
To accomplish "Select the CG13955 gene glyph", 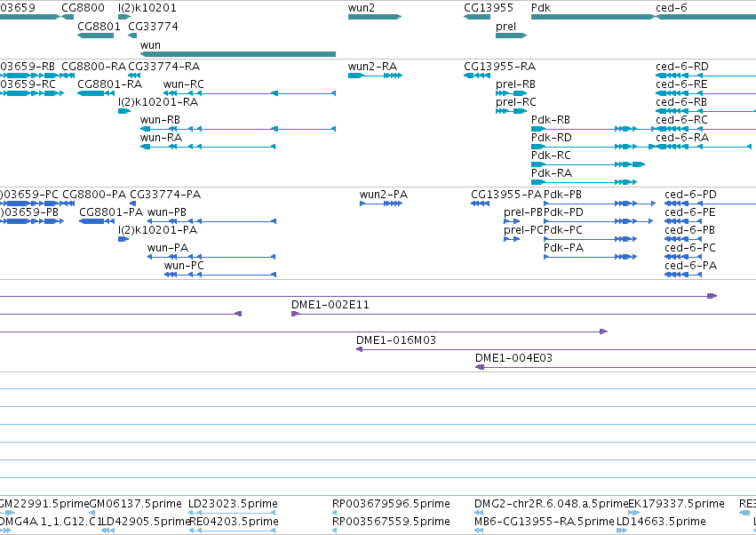I will [477, 17].
